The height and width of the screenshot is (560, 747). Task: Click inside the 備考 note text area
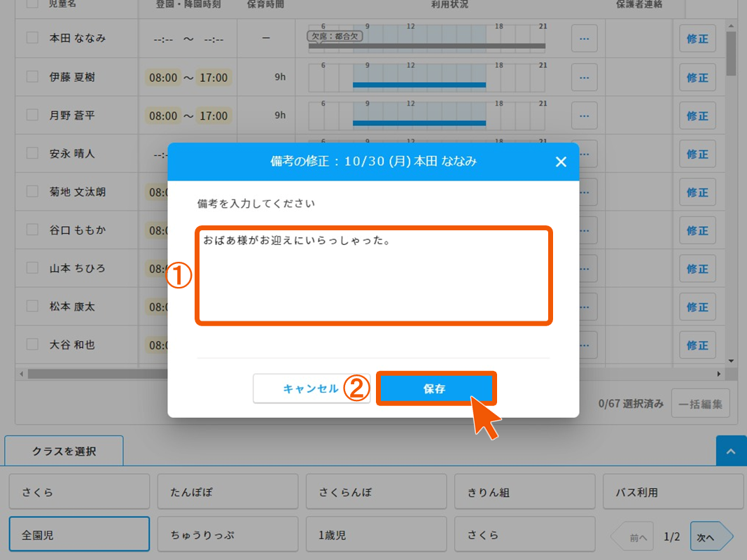pos(374,275)
